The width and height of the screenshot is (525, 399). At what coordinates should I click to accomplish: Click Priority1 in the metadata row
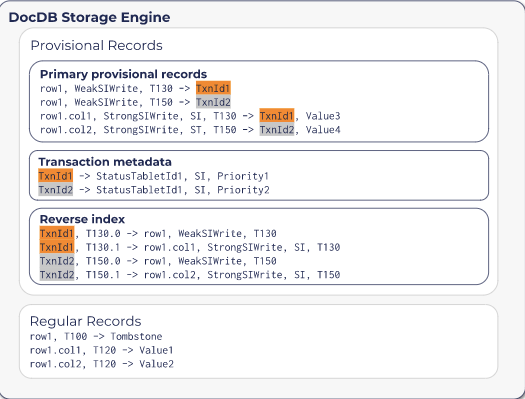pyautogui.click(x=243, y=176)
